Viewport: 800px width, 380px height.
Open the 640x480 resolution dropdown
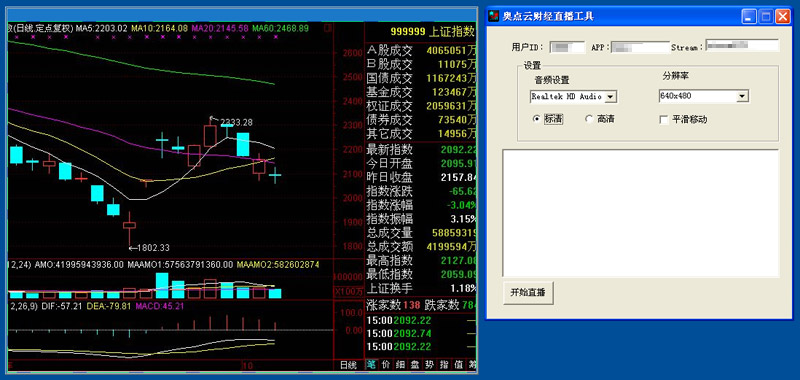tap(704, 96)
